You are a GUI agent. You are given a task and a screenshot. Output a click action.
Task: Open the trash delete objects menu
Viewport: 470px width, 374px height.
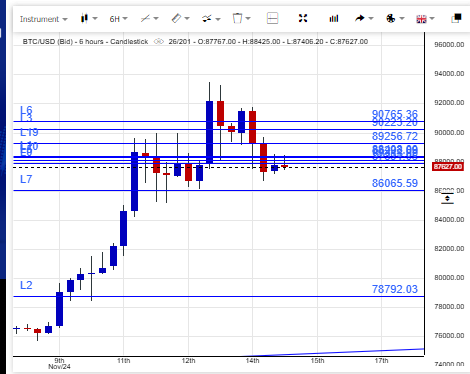[x=241, y=18]
